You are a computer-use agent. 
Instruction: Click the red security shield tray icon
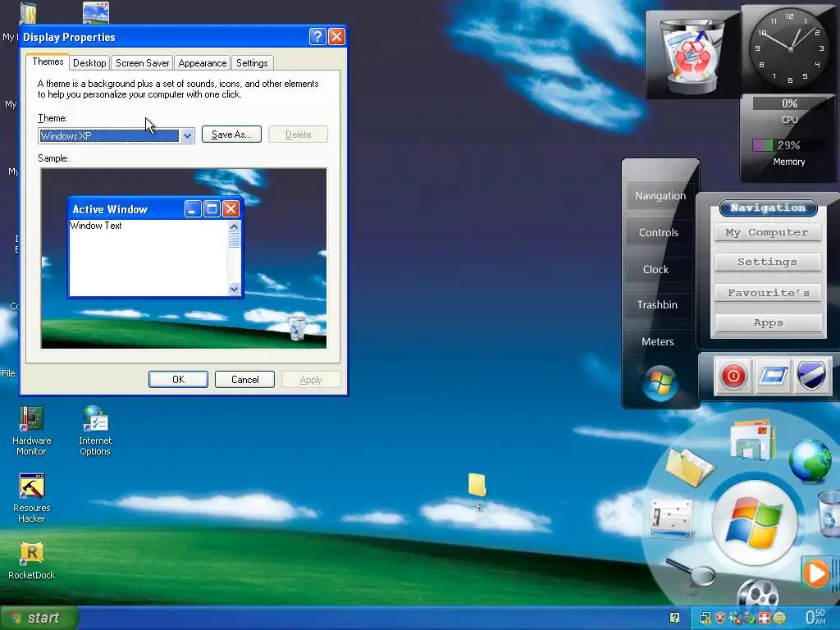tap(720, 619)
